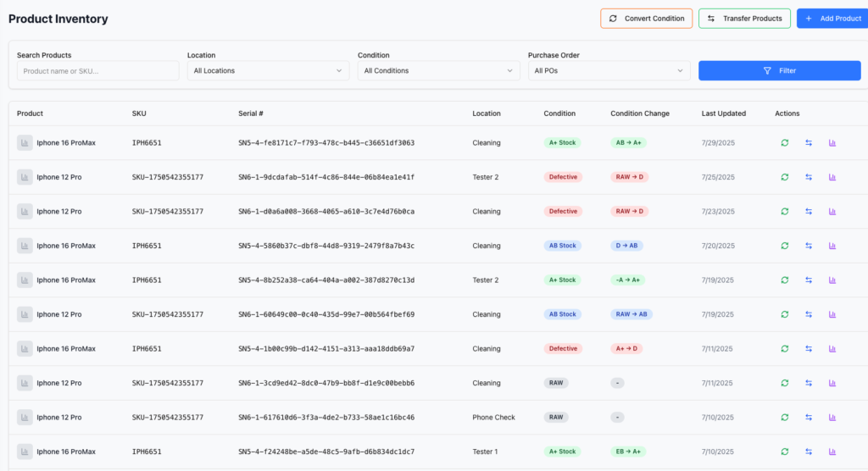Click convert icon for serial SN6-1-9dcdafab row
Screen dimensions: 868x471
(784, 177)
